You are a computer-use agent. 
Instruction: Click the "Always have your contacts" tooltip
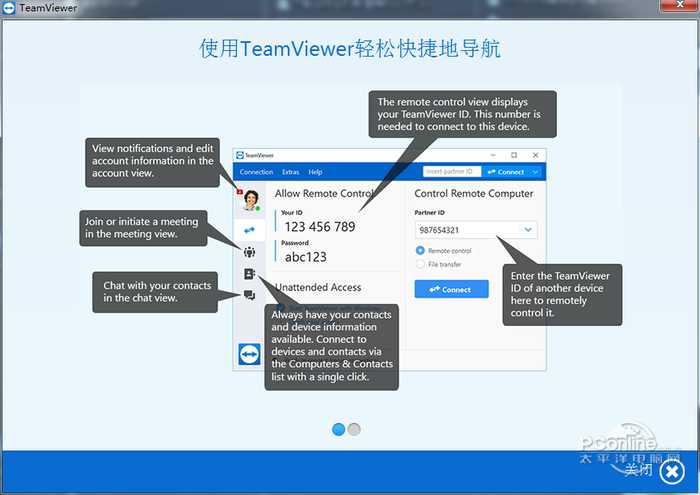tap(332, 347)
